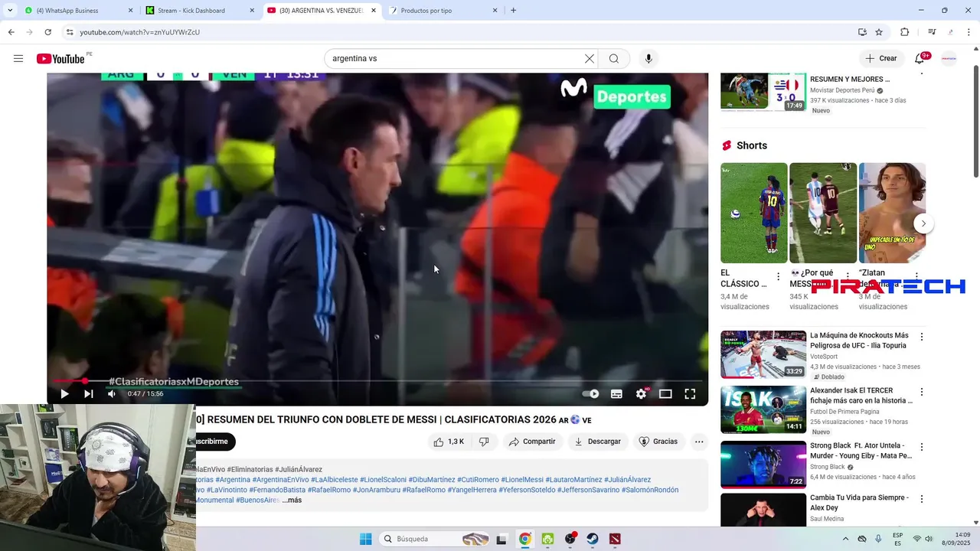
Task: Download the video via Descargar
Action: (x=597, y=442)
